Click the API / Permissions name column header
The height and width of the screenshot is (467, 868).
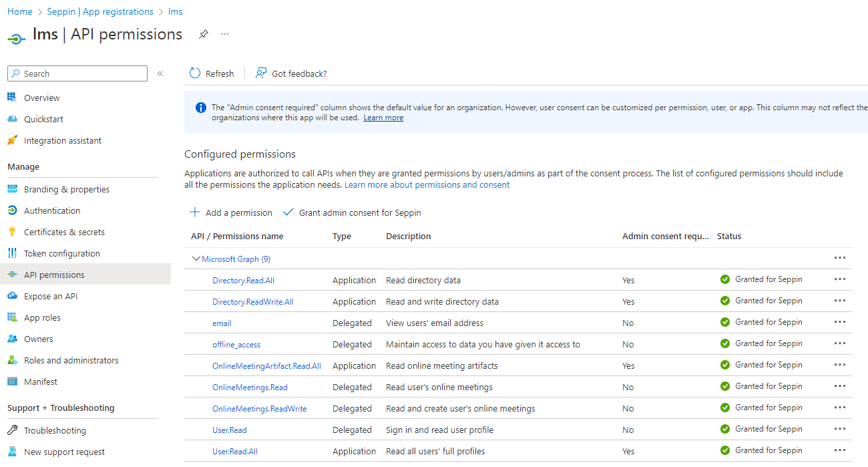coord(237,236)
